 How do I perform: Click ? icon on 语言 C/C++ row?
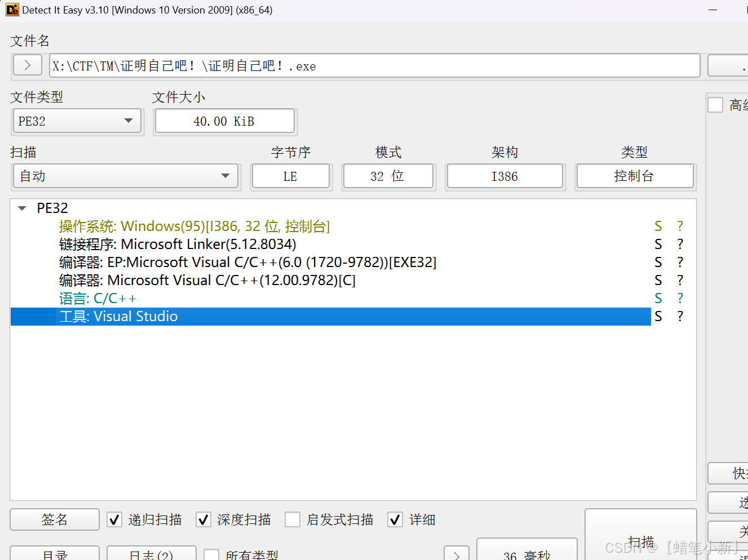click(680, 299)
